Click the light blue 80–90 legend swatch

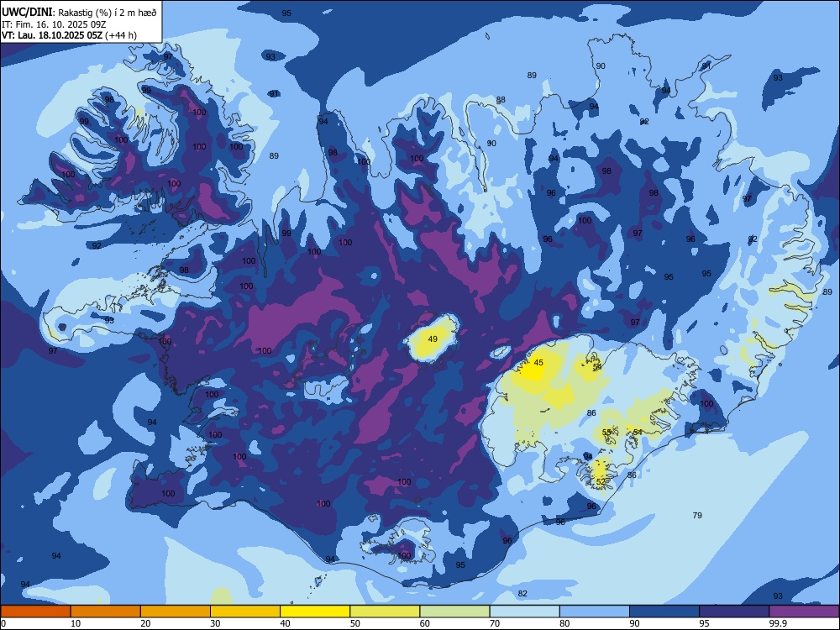[595, 612]
